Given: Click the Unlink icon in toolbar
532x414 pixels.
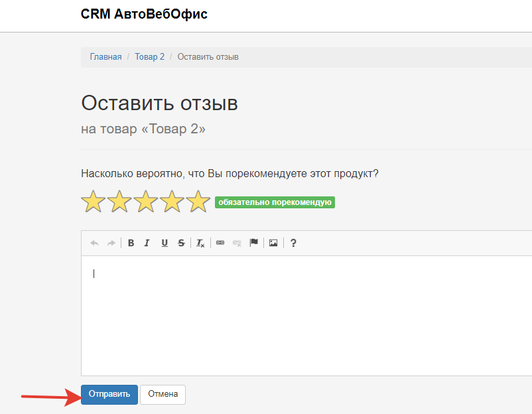Looking at the screenshot, I should click(x=237, y=243).
